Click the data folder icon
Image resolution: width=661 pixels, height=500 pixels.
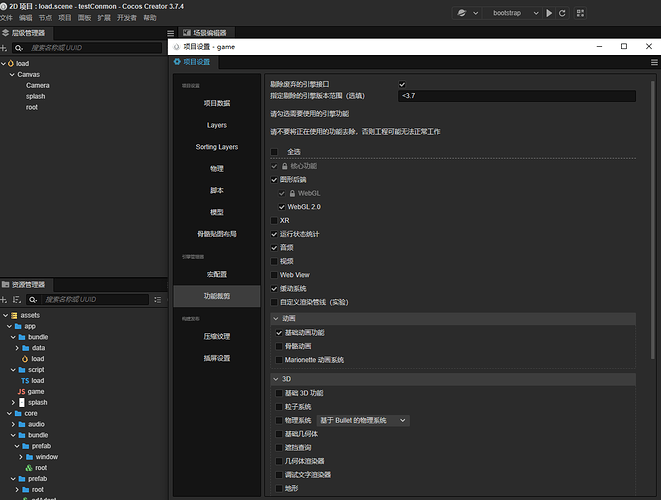[x=26, y=348]
